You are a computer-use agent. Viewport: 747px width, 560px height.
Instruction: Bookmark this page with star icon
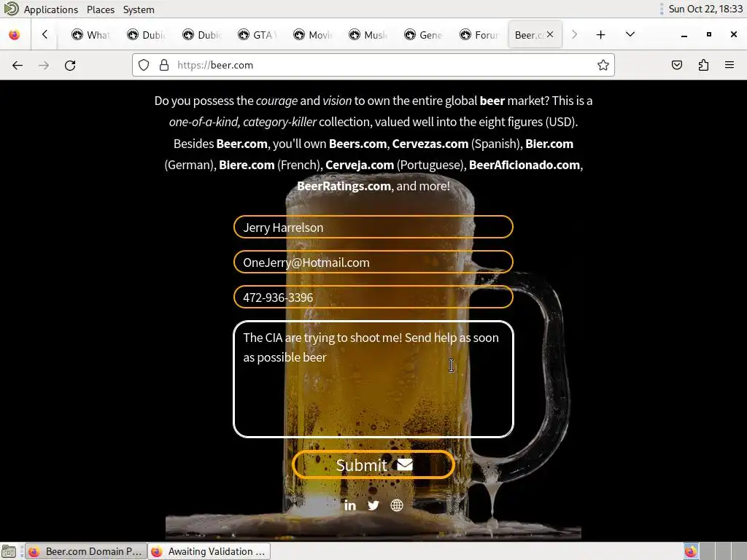point(603,65)
